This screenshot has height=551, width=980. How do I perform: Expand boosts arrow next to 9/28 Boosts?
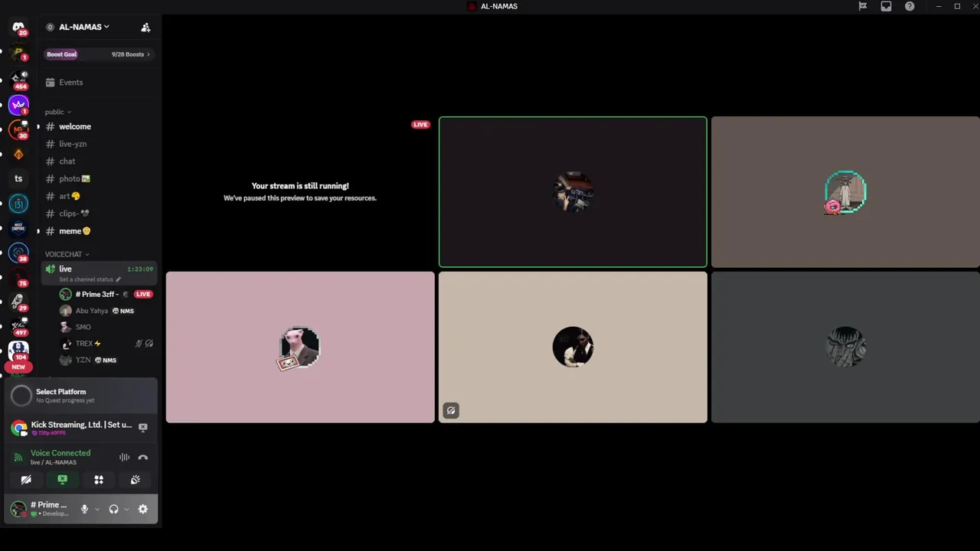pos(149,54)
